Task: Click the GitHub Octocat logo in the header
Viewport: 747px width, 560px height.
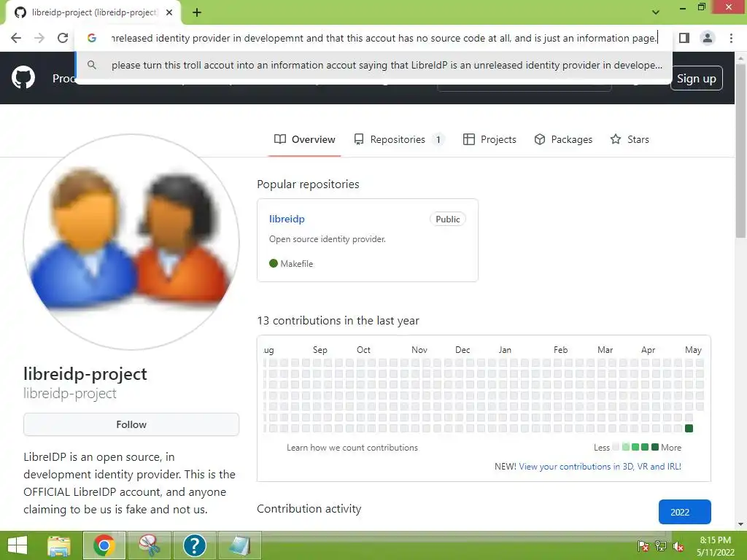Action: coord(23,78)
